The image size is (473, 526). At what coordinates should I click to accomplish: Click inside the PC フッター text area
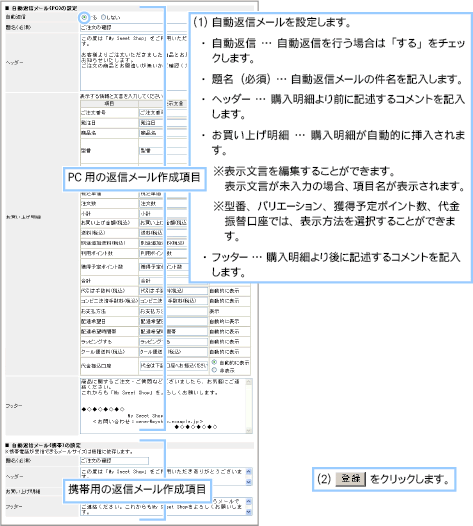pos(163,406)
